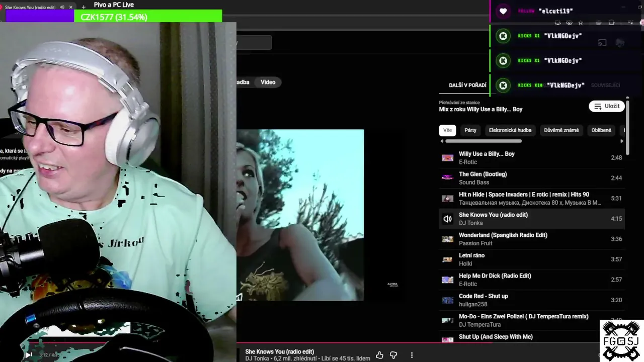Open the three-dot more actions menu
This screenshot has height=362, width=644.
412,355
